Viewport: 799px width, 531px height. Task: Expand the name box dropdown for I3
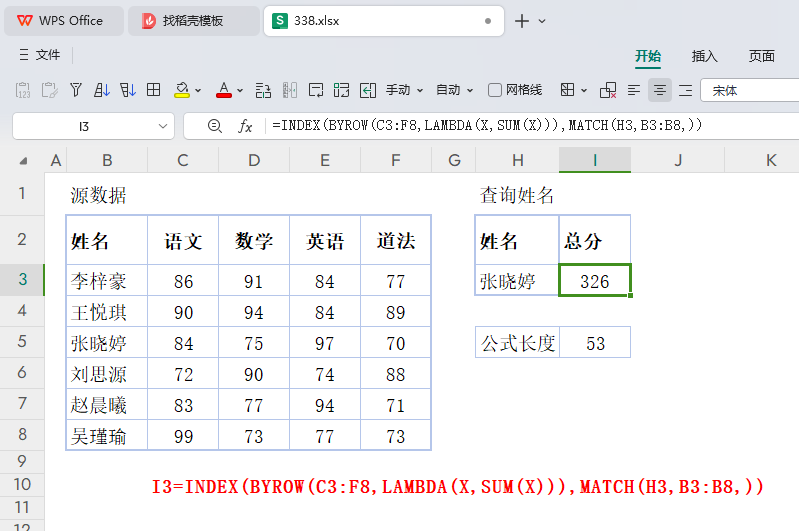[x=163, y=126]
